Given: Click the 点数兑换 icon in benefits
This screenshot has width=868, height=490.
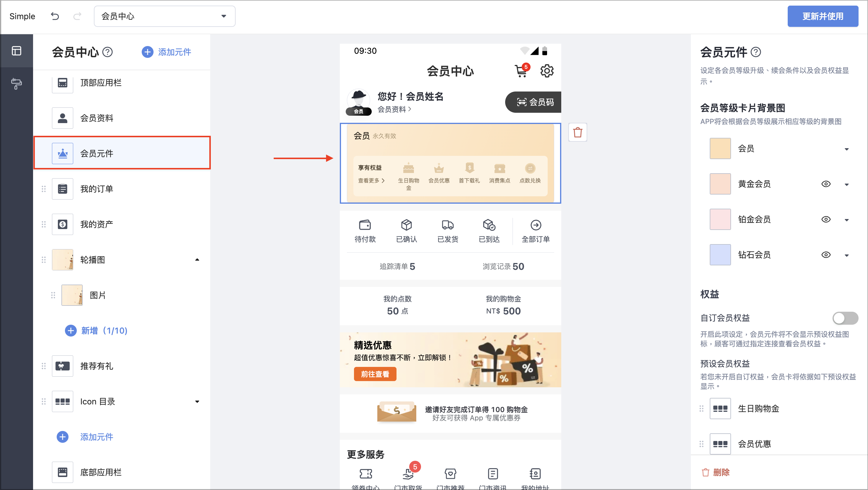Looking at the screenshot, I should [530, 168].
